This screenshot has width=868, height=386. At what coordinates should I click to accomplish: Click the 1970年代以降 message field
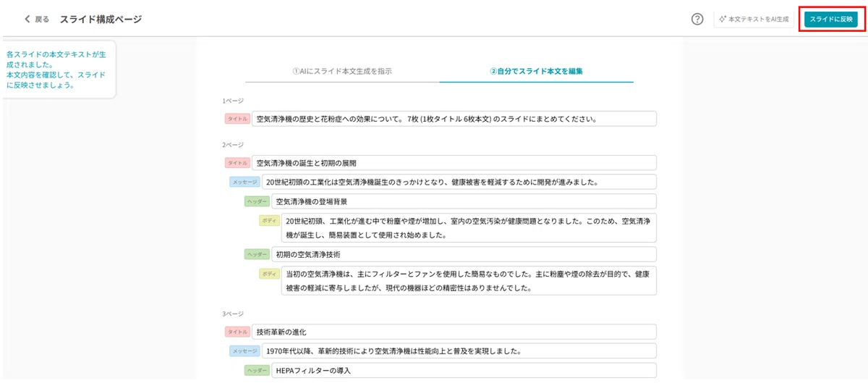459,351
